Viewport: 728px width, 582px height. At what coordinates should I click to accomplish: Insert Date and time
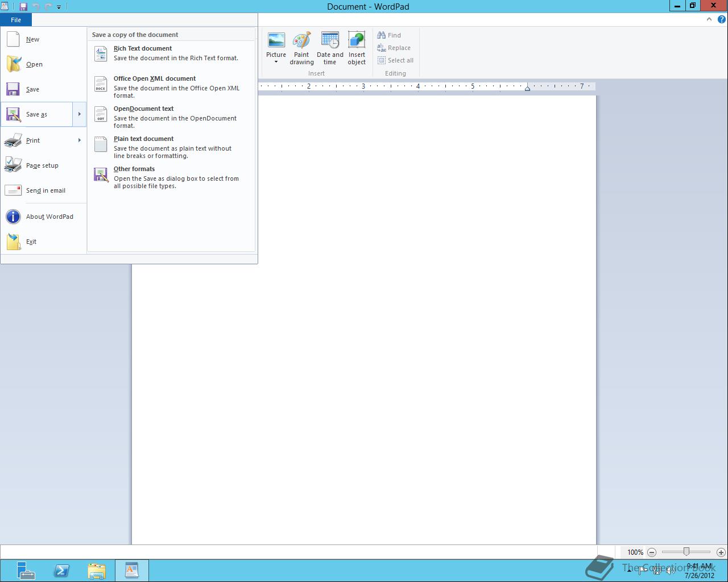click(x=330, y=48)
